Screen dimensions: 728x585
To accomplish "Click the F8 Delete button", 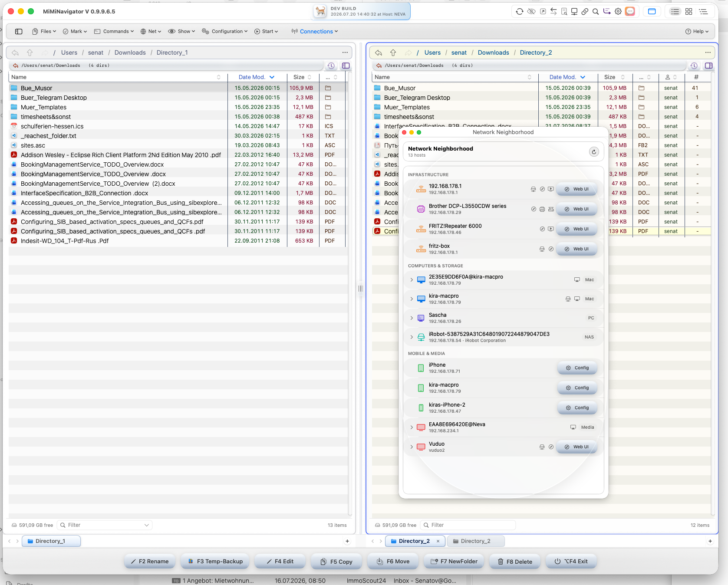I will point(515,562).
